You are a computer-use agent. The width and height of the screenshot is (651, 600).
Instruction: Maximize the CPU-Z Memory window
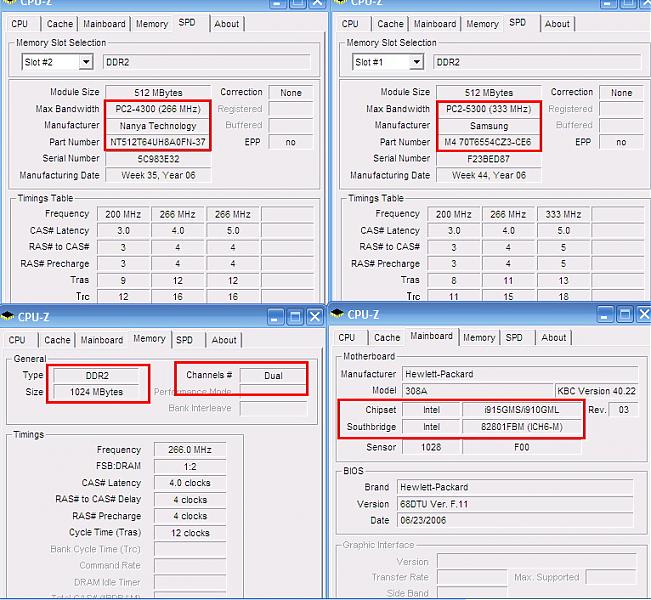coord(296,316)
